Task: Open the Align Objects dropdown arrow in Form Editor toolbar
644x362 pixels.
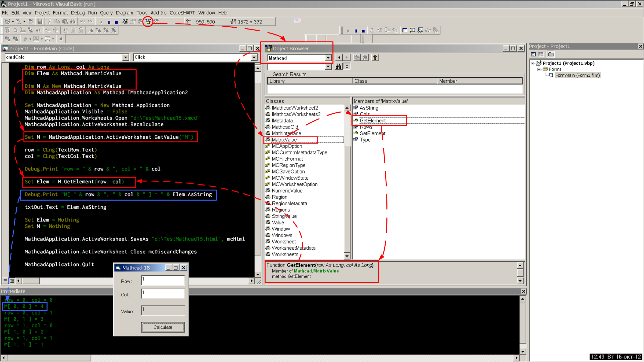Action: (x=30, y=39)
